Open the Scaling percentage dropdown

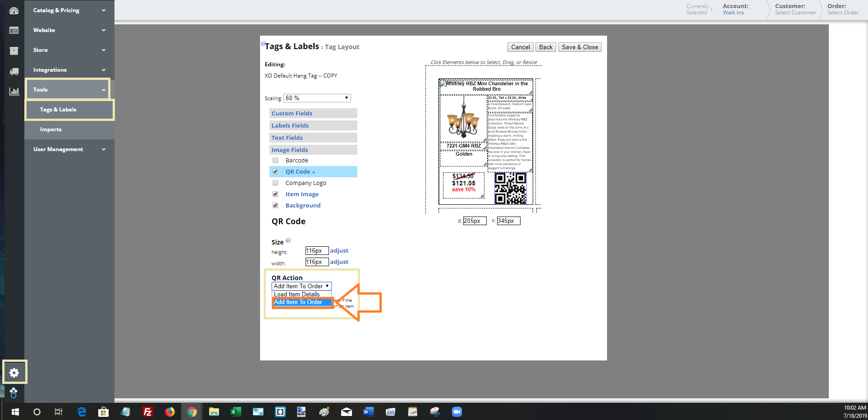(x=317, y=98)
